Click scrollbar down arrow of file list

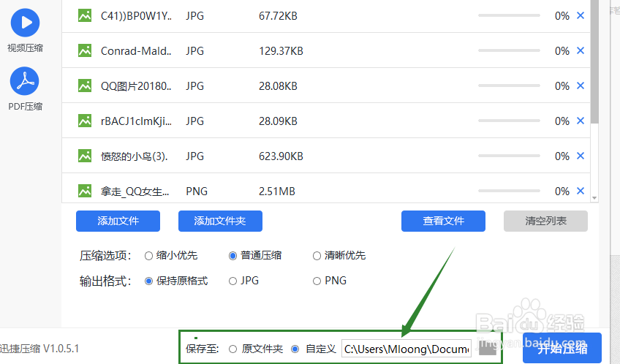[x=594, y=198]
